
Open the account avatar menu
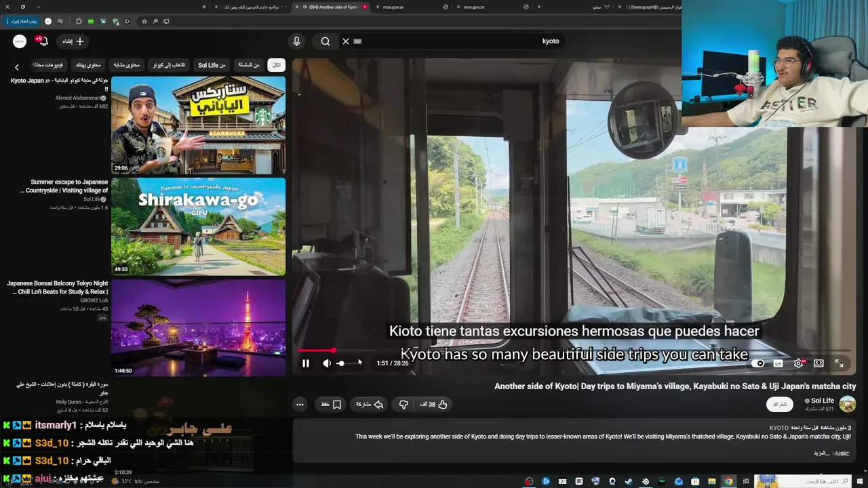tap(20, 41)
